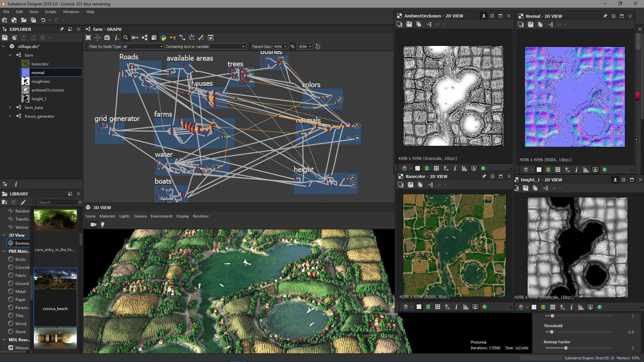Select the roughness output in the Explorer
Viewport: 644px width, 362px height.
coord(41,81)
